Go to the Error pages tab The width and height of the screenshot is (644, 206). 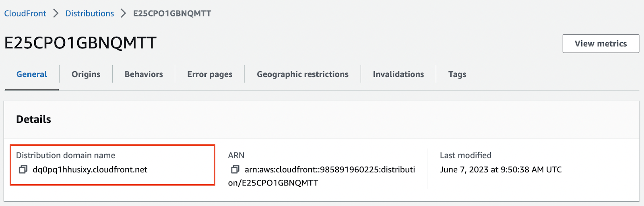[x=210, y=74]
